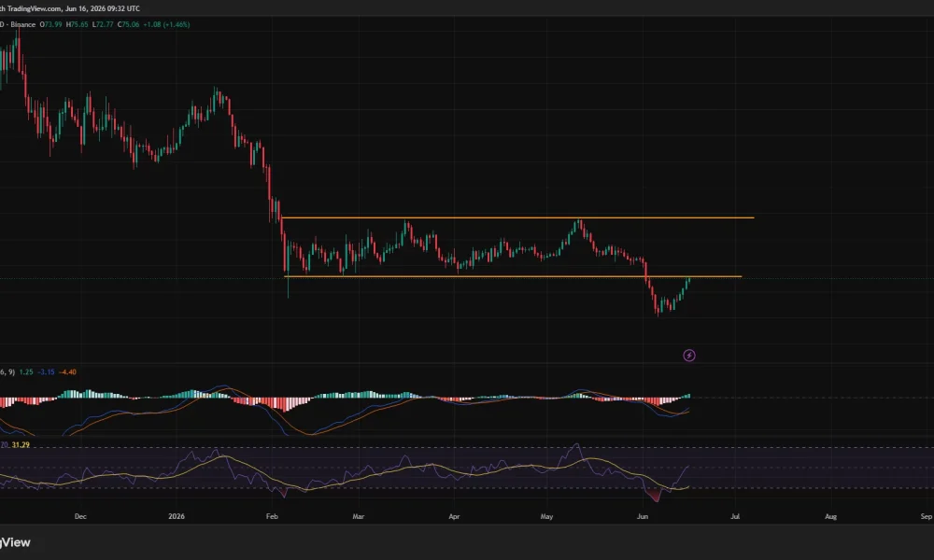The height and width of the screenshot is (560, 934).
Task: Click the orange signal value -4.40
Action: [67, 372]
